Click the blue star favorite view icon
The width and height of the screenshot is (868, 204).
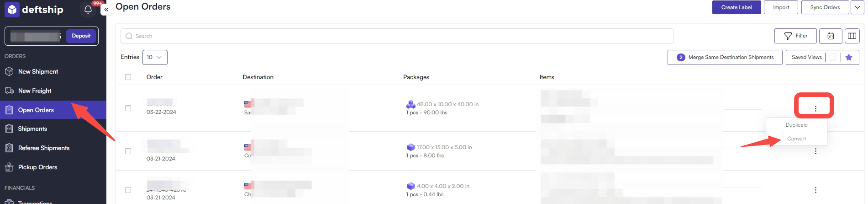point(849,57)
